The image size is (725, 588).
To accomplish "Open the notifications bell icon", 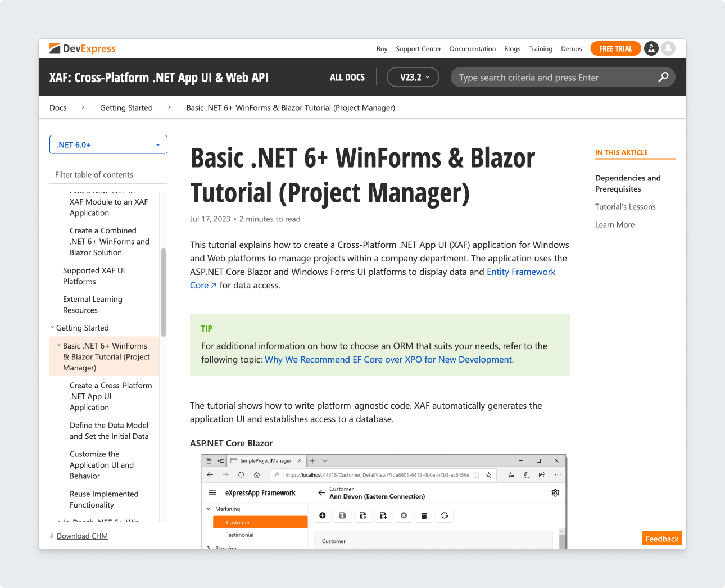I will pyautogui.click(x=668, y=48).
